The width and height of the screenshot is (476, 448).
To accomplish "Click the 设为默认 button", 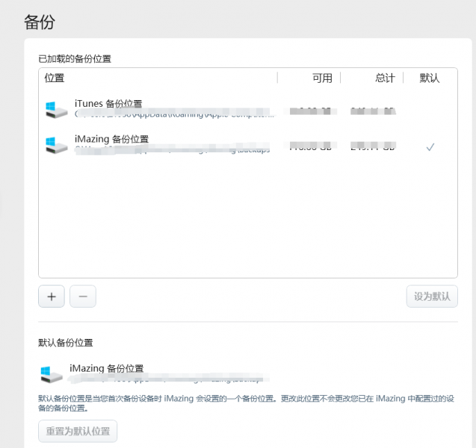I will [x=432, y=296].
